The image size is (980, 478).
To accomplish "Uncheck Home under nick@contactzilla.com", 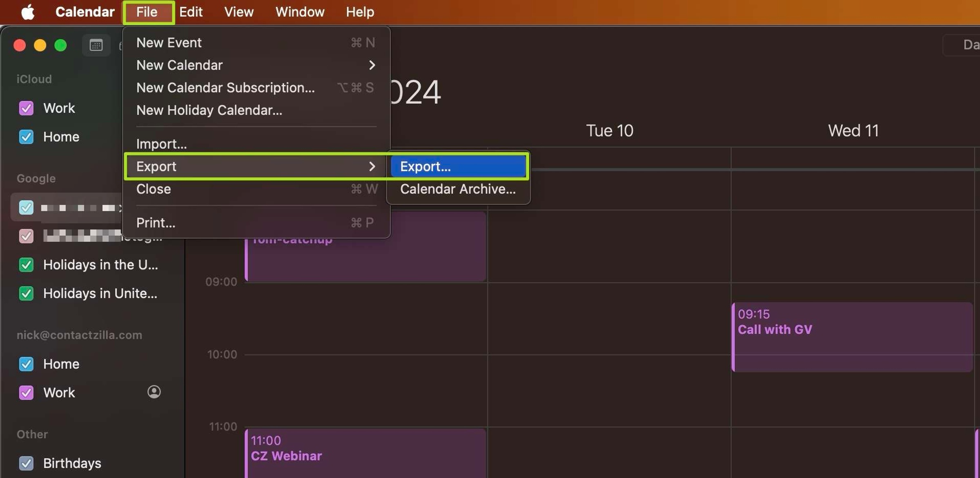I will tap(26, 364).
